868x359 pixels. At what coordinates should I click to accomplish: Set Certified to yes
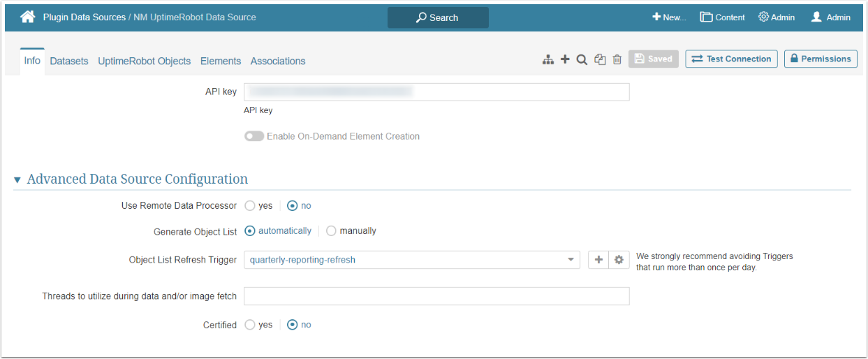coord(250,325)
